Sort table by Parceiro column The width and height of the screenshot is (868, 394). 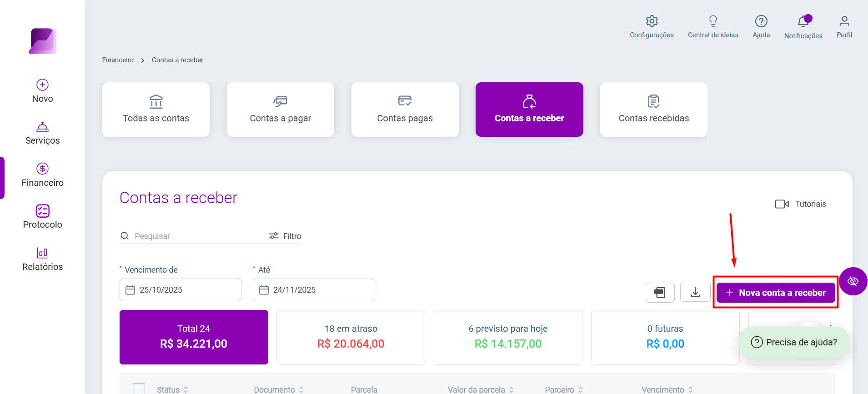click(564, 389)
